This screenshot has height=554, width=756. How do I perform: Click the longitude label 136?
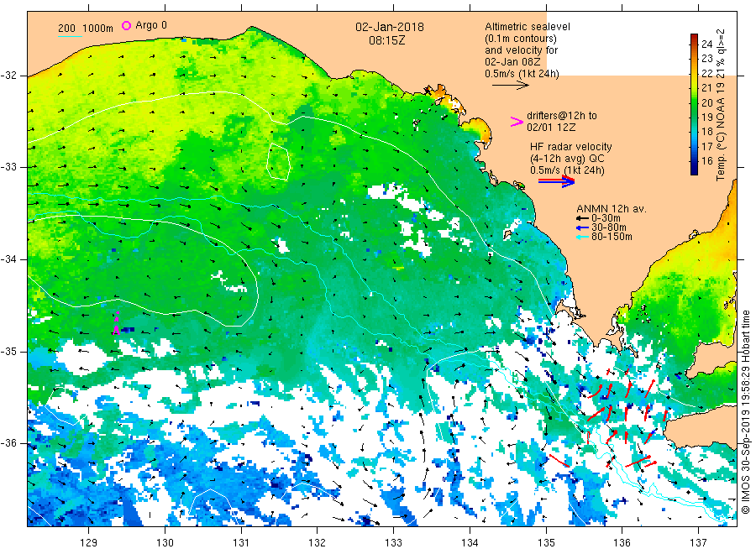(622, 543)
